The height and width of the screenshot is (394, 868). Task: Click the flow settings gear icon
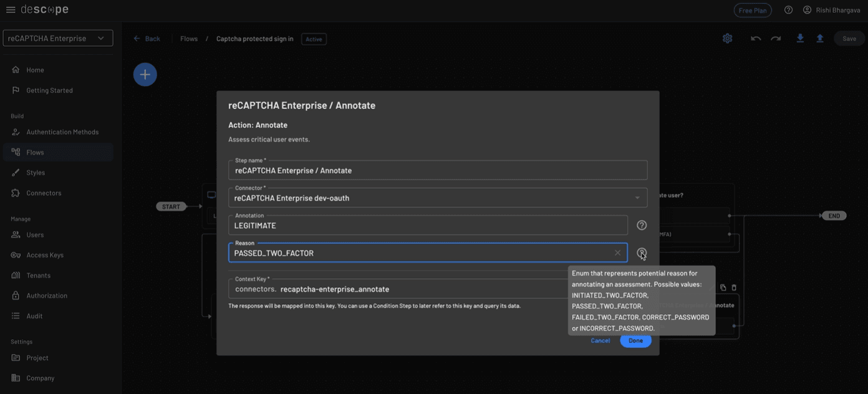point(727,39)
